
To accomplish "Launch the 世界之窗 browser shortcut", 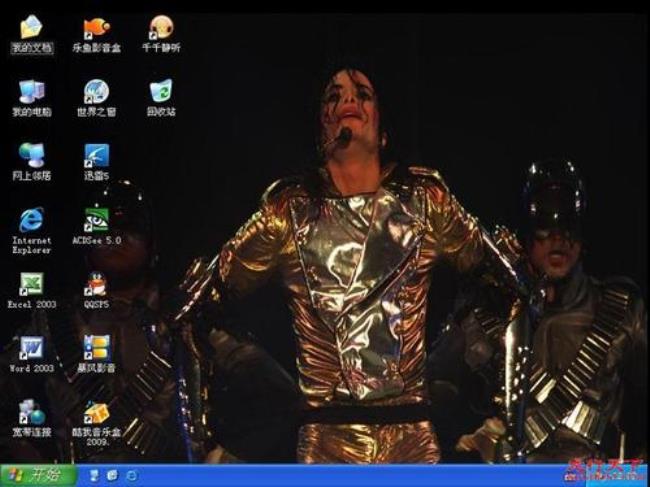I will point(97,98).
